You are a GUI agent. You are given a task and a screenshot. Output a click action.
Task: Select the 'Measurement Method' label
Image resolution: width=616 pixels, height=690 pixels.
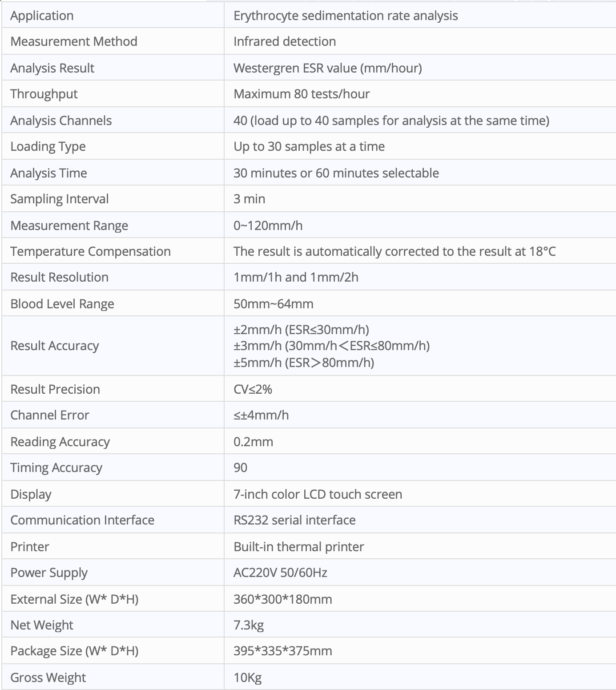point(74,41)
